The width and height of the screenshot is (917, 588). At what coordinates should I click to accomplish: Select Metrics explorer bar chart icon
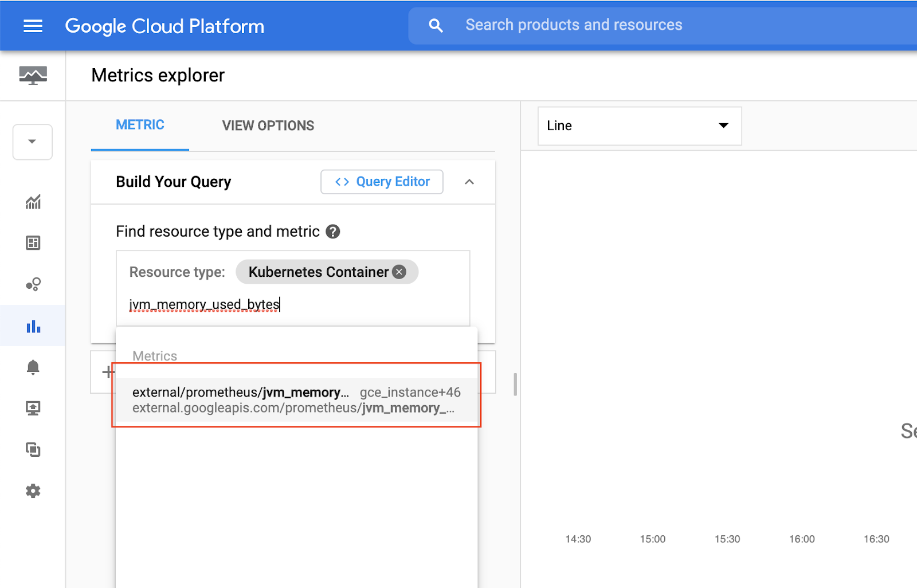coord(33,326)
